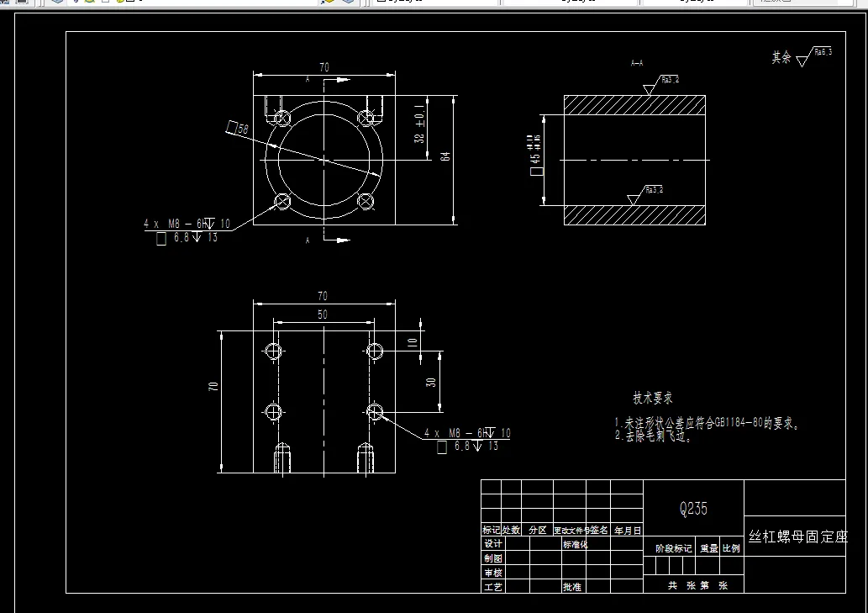Click the 共 张 第 张 sheet count text
868x613 pixels.
pos(697,585)
